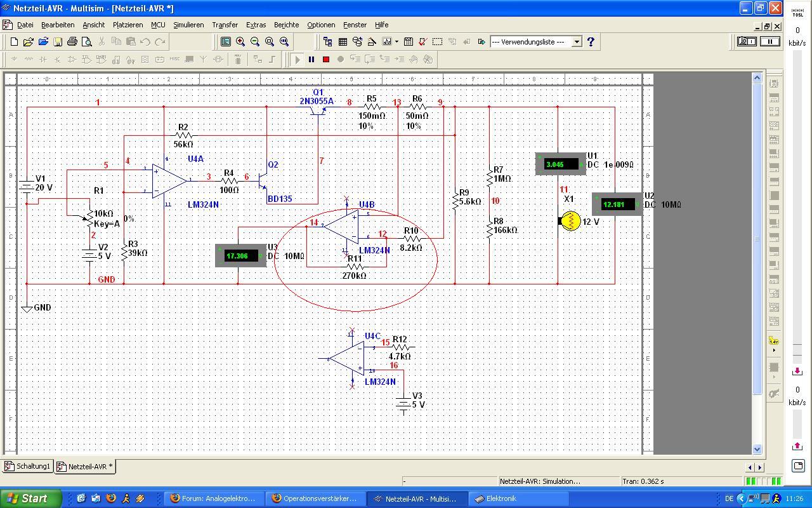Select the Netzteil-AVR design tab
The image size is (812, 508).
[x=85, y=467]
